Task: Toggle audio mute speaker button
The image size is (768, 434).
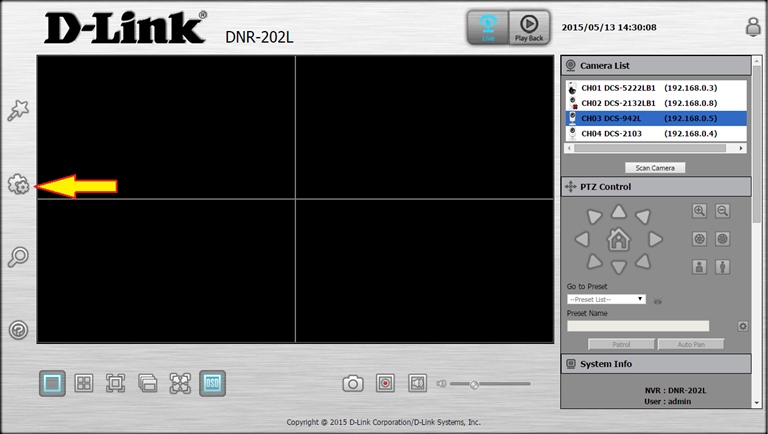Action: 417,383
